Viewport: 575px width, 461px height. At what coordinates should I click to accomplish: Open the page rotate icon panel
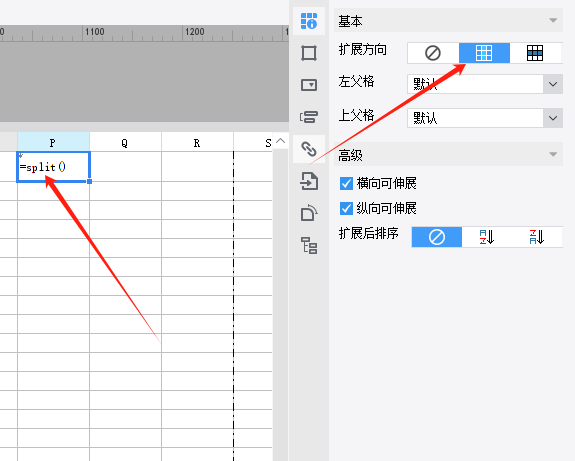click(309, 213)
